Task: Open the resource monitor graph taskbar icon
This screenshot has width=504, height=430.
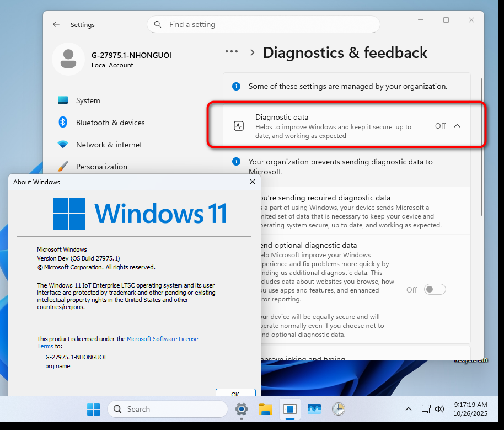Action: coord(314,409)
